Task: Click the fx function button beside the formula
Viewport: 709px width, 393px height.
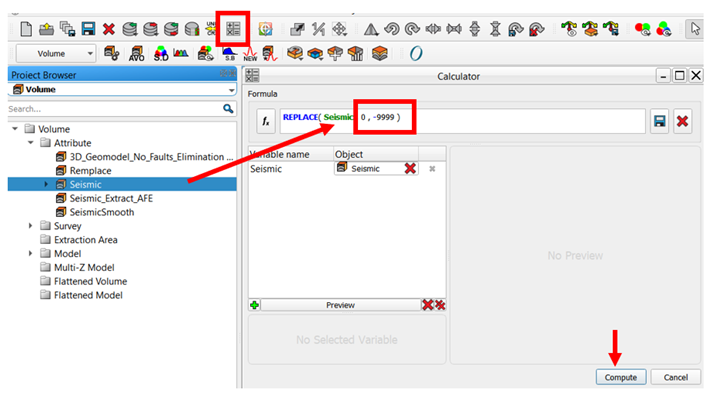Action: tap(266, 121)
